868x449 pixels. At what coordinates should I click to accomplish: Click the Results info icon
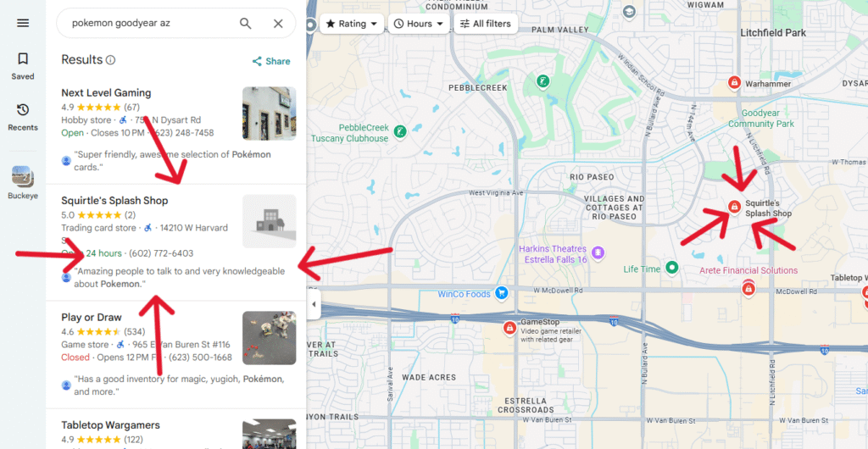pos(111,59)
